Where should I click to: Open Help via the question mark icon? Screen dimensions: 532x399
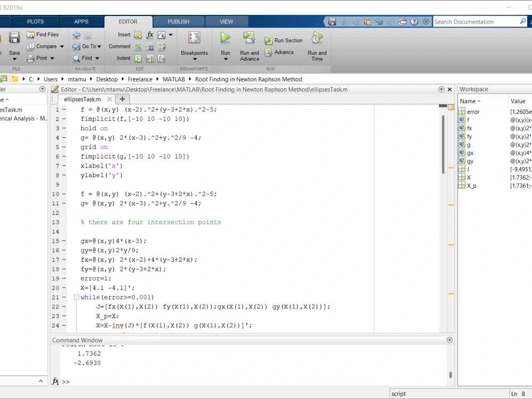click(414, 21)
